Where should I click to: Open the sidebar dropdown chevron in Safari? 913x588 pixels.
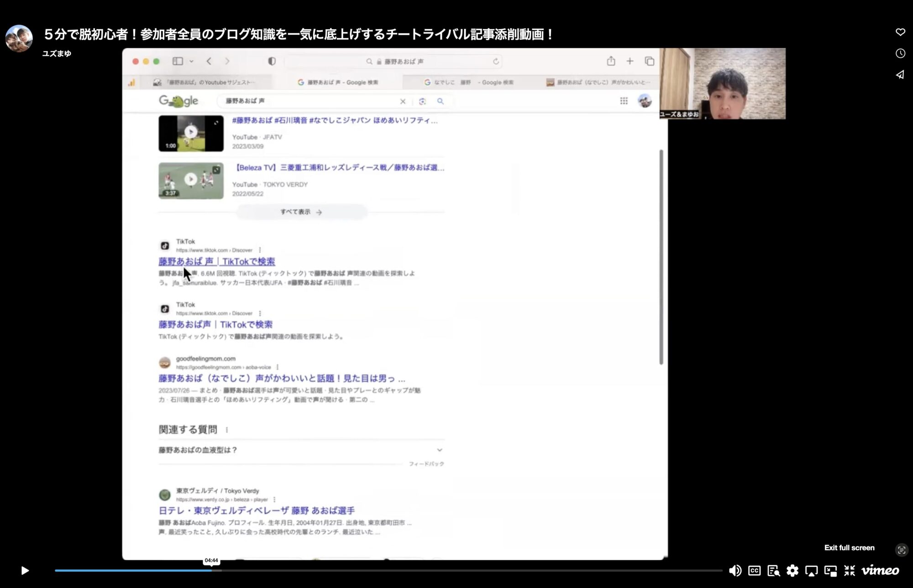[x=191, y=61]
